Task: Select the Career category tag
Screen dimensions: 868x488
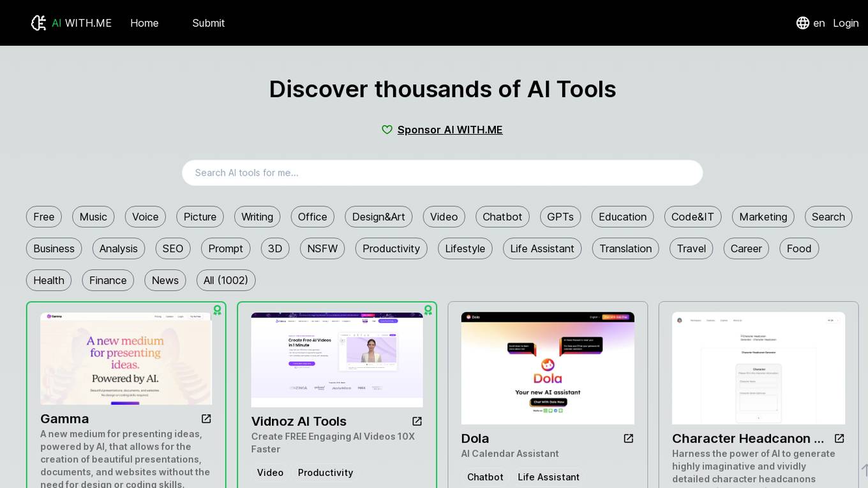Action: [x=746, y=248]
